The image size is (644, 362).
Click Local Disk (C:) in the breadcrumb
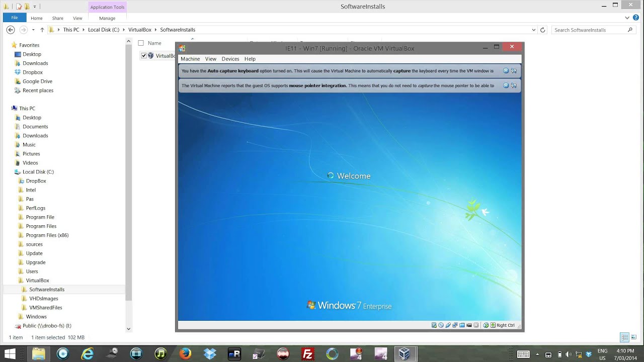tap(104, 30)
